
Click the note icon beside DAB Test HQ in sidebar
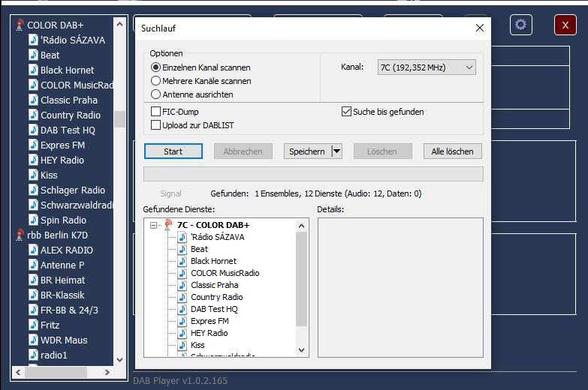pos(33,130)
